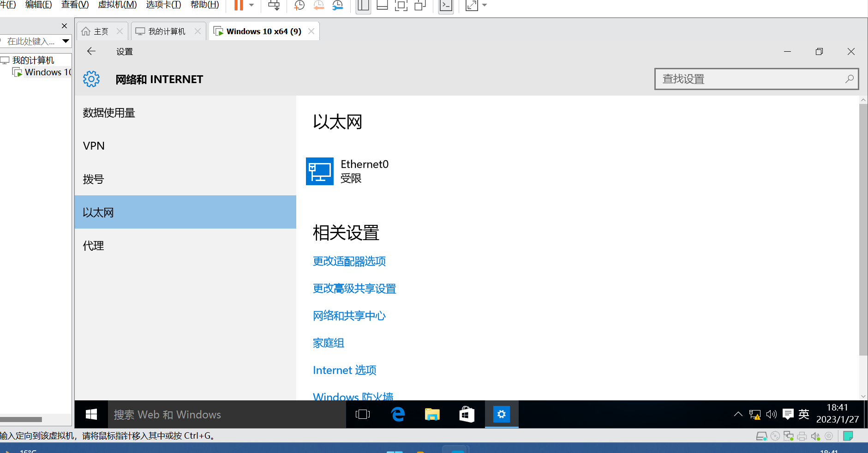Click the library search field 在此处键入
868x453 pixels.
(30, 41)
